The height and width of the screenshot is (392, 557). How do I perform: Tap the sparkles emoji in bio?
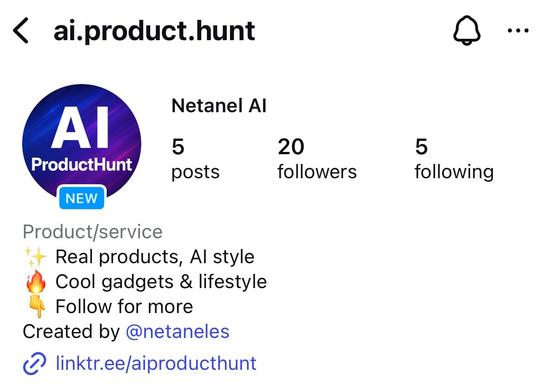point(35,257)
